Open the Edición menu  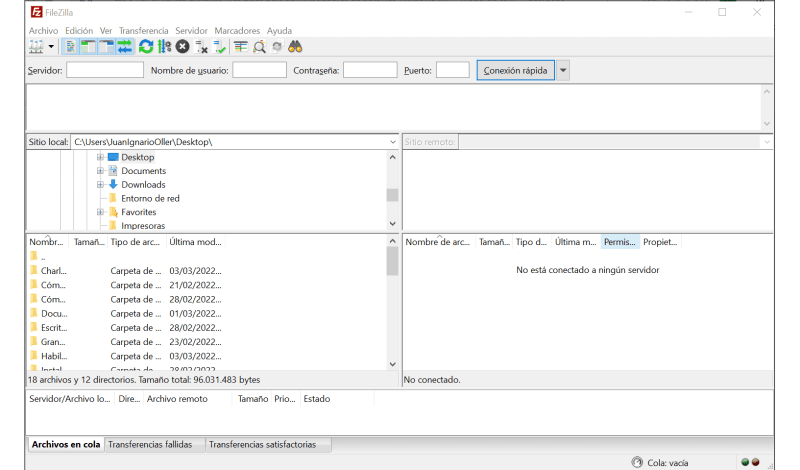(x=79, y=31)
